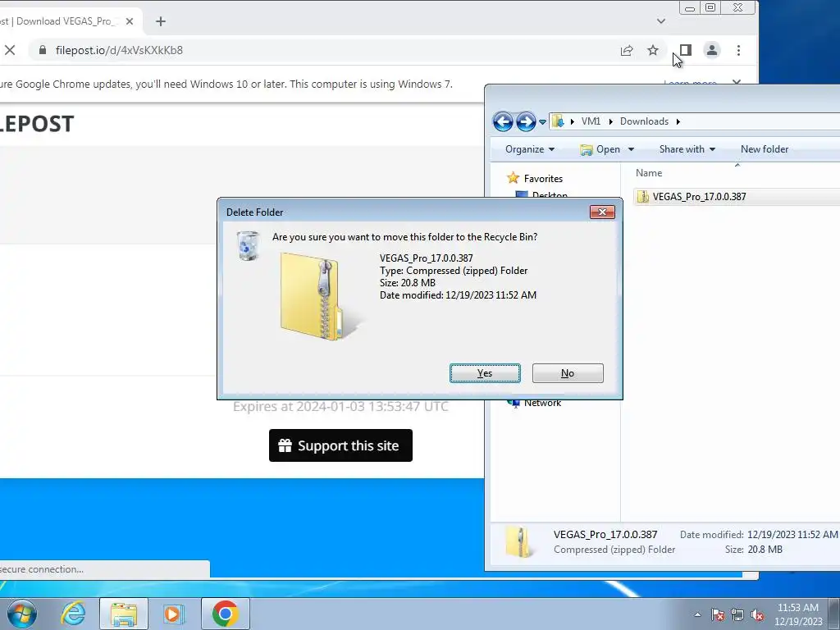The image size is (840, 630).
Task: Switch to Windows Explorer on taskbar
Action: click(123, 614)
